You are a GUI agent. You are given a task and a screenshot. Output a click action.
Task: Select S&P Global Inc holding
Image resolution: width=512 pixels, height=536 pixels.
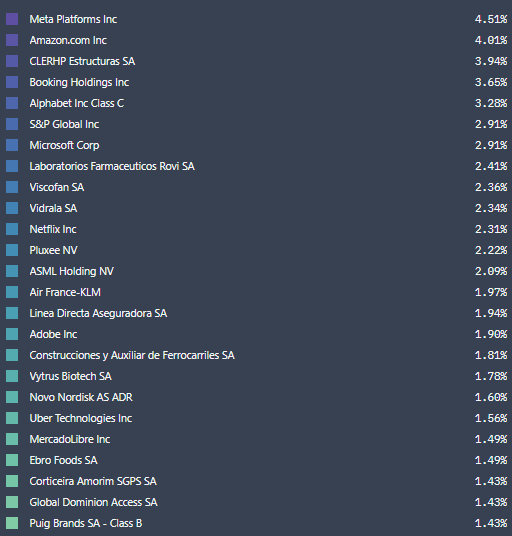[x=64, y=124]
